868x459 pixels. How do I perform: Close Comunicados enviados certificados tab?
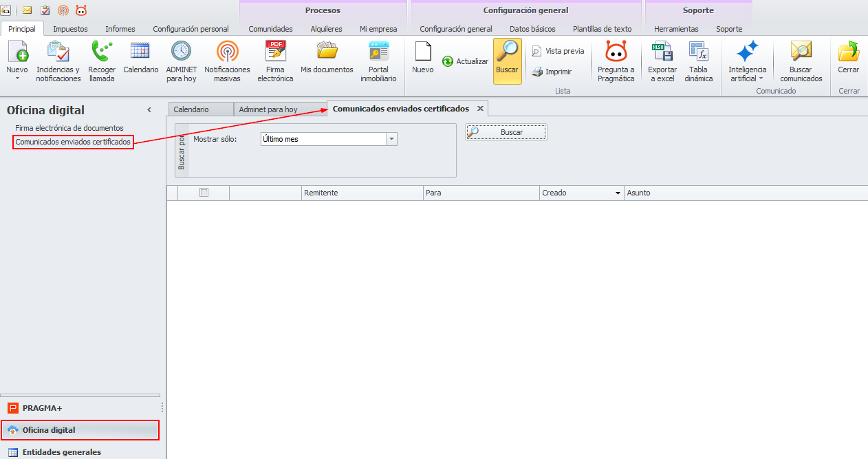[481, 109]
